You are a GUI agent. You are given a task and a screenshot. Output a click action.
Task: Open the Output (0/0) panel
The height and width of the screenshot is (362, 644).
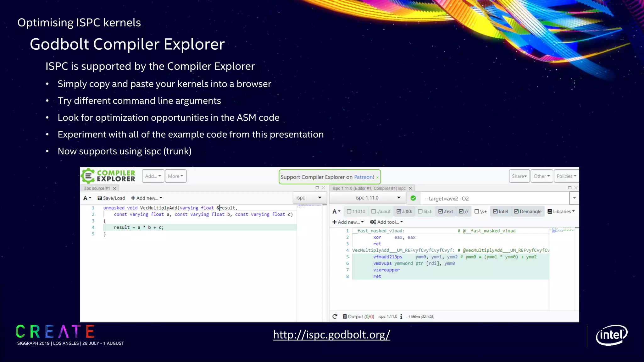pyautogui.click(x=358, y=316)
